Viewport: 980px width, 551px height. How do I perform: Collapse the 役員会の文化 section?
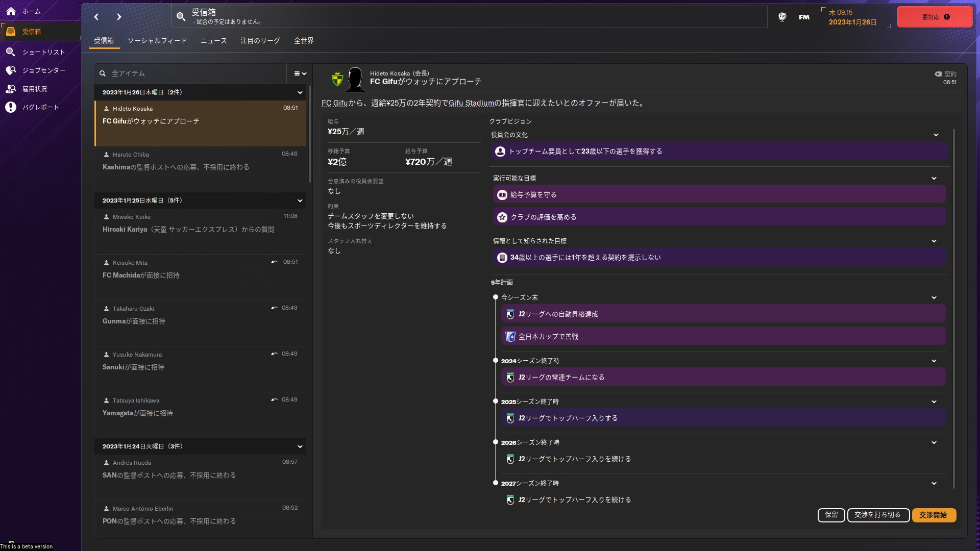[936, 135]
